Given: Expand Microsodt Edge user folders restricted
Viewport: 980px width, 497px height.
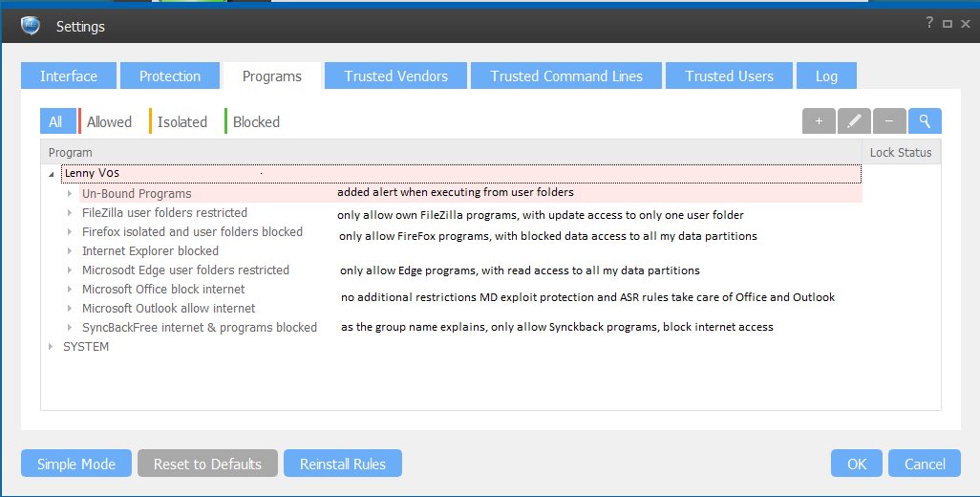Looking at the screenshot, I should click(x=70, y=270).
